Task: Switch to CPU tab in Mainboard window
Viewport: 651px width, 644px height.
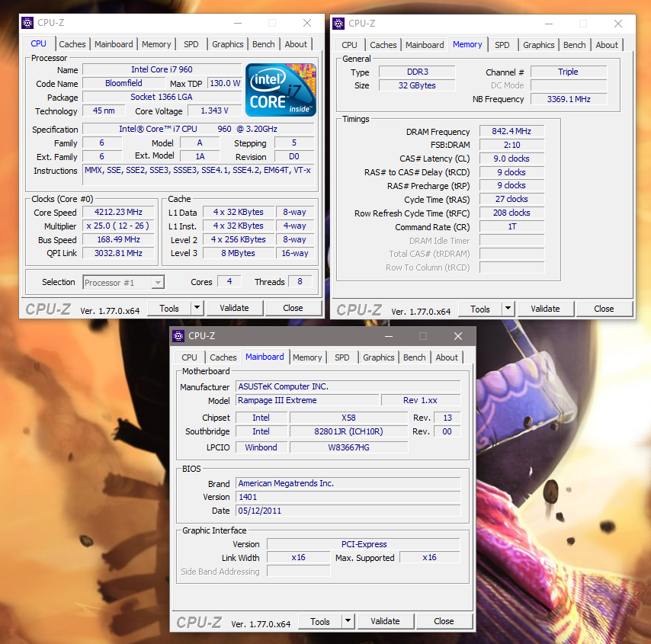Action: point(189,357)
